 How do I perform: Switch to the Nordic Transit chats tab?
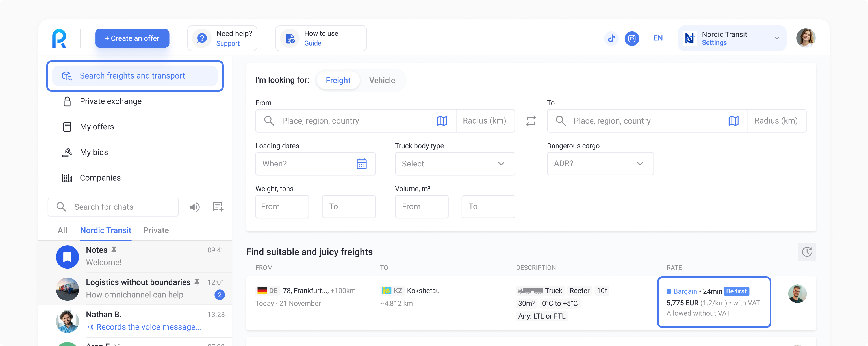[x=105, y=230]
